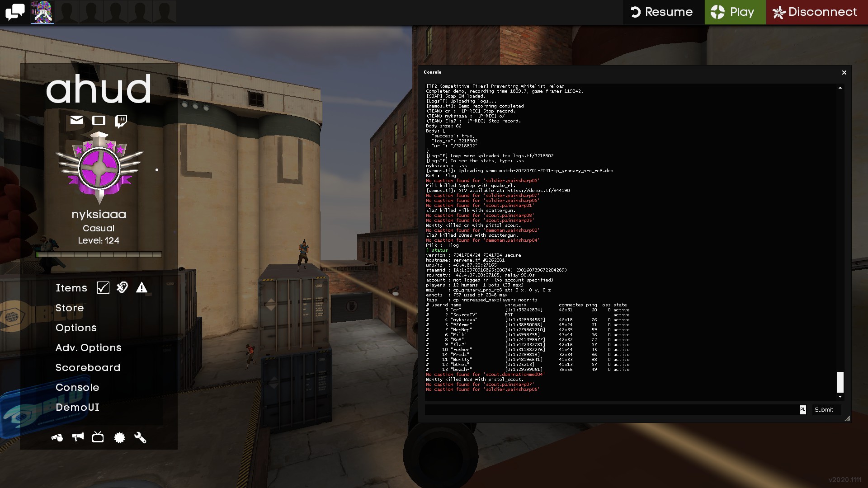Click the status row for "robber"
The image size is (868, 488).
pyautogui.click(x=528, y=350)
